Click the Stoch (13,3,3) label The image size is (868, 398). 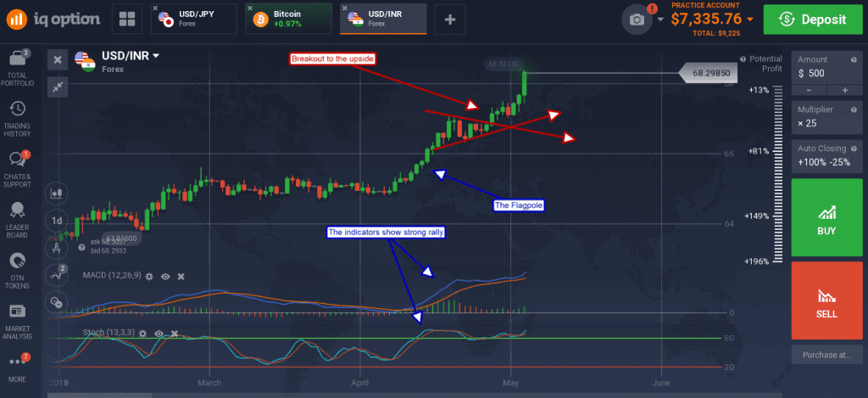[x=108, y=333]
